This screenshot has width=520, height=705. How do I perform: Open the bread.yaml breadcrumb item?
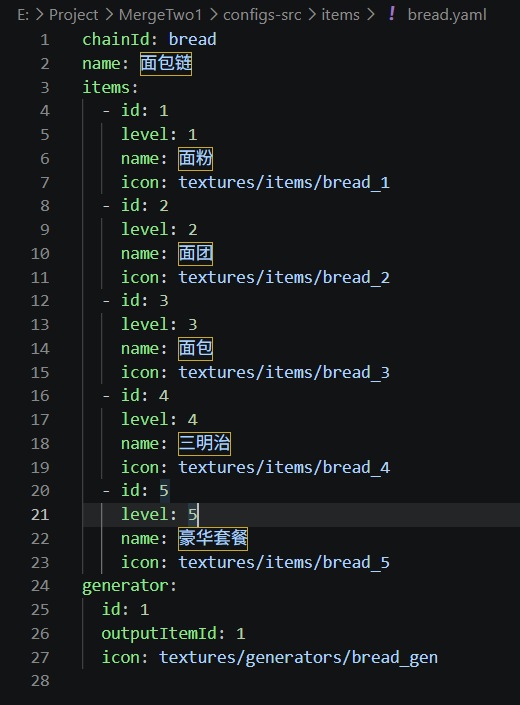tap(447, 15)
